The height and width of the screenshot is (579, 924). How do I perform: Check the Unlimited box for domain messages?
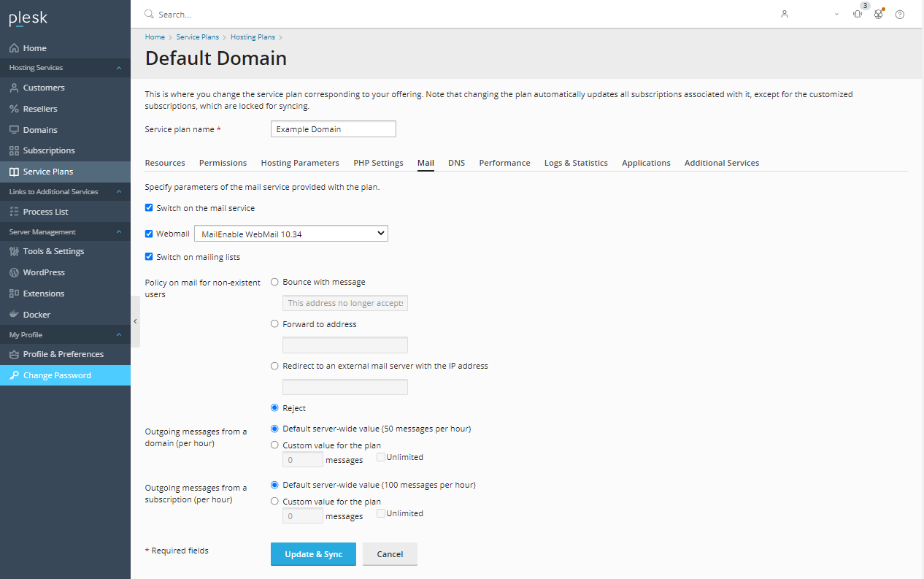[x=381, y=456]
